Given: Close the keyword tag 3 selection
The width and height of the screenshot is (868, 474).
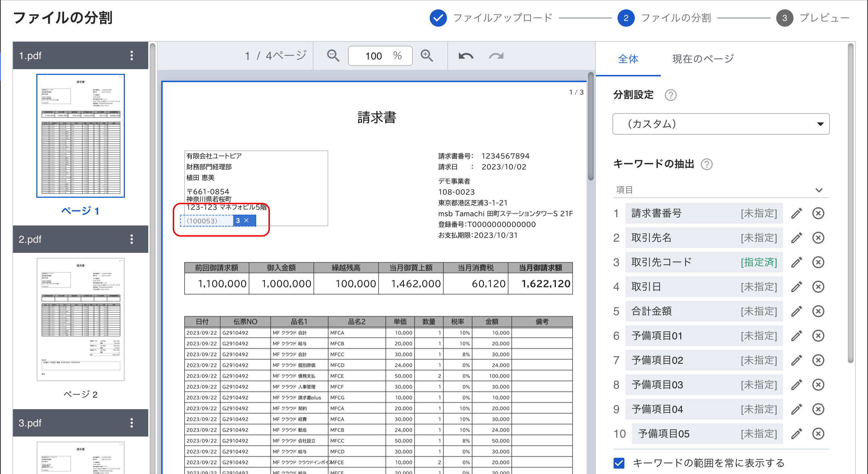Looking at the screenshot, I should (x=247, y=220).
